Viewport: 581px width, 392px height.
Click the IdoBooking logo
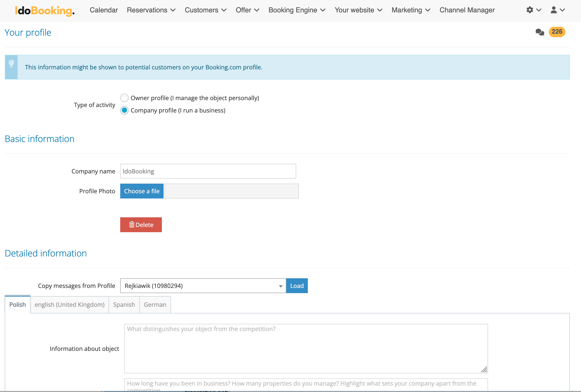(45, 10)
